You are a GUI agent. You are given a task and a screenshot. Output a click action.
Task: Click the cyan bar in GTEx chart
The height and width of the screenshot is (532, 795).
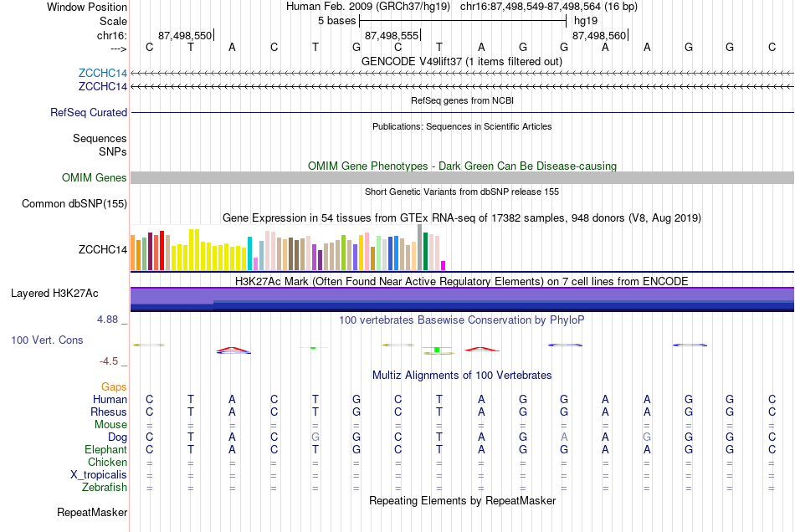(x=250, y=253)
